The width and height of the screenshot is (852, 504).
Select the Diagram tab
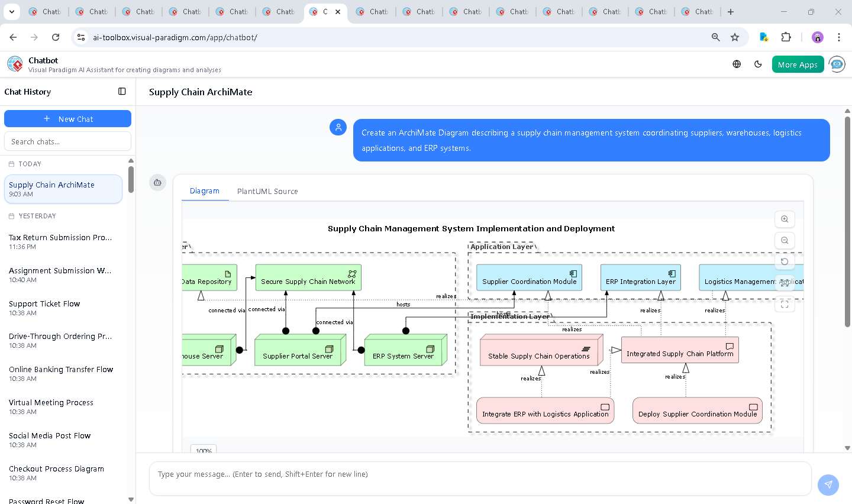pos(205,191)
